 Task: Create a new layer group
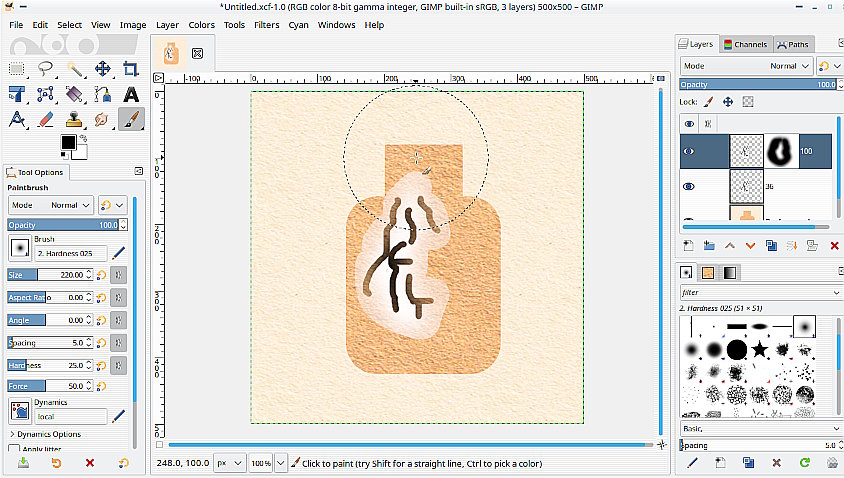click(709, 245)
